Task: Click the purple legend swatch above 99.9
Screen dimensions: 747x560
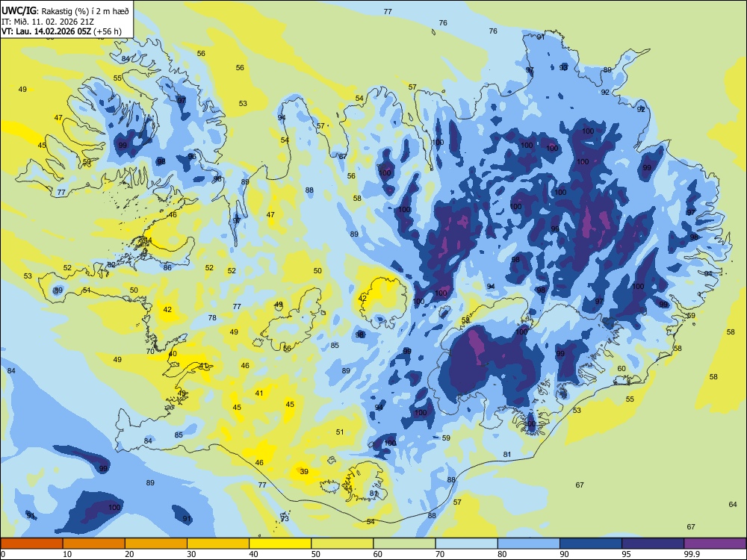Action: click(x=715, y=544)
